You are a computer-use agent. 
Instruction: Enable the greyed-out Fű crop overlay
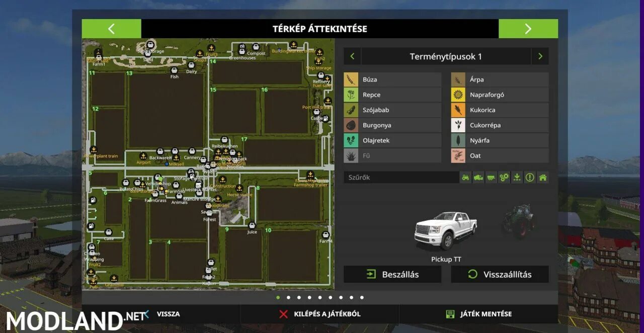pyautogui.click(x=392, y=155)
